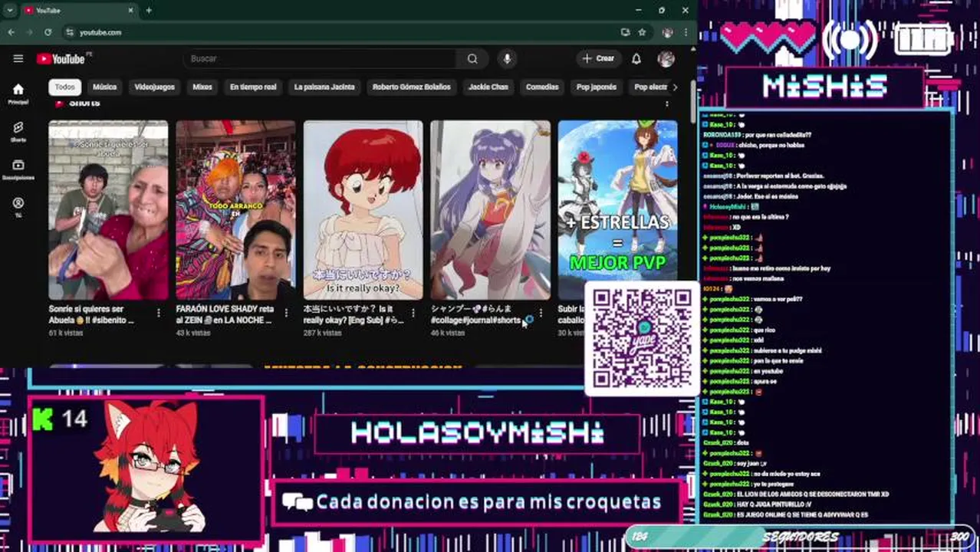Open the Tú sidebar section
This screenshot has width=980, height=552.
pyautogui.click(x=18, y=207)
